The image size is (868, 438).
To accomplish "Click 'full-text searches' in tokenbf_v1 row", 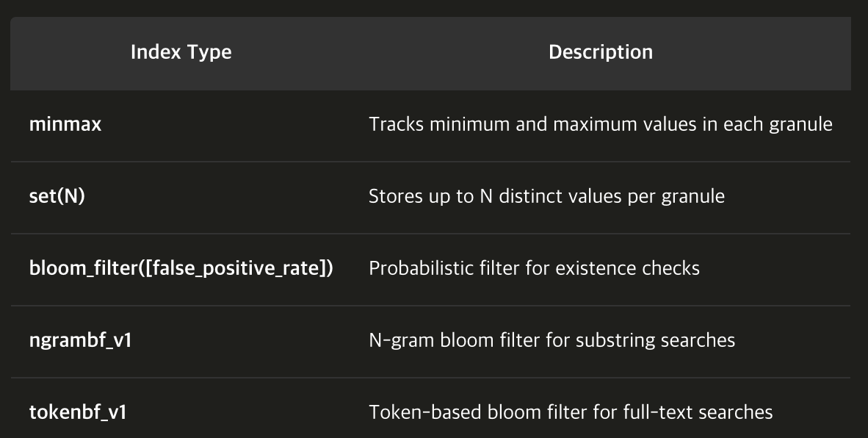I will tap(698, 412).
